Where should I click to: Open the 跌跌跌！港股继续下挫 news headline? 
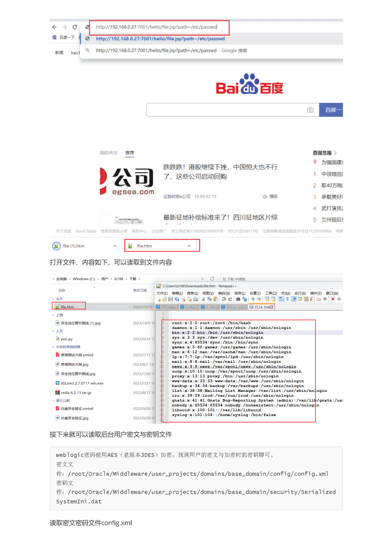tap(220, 171)
